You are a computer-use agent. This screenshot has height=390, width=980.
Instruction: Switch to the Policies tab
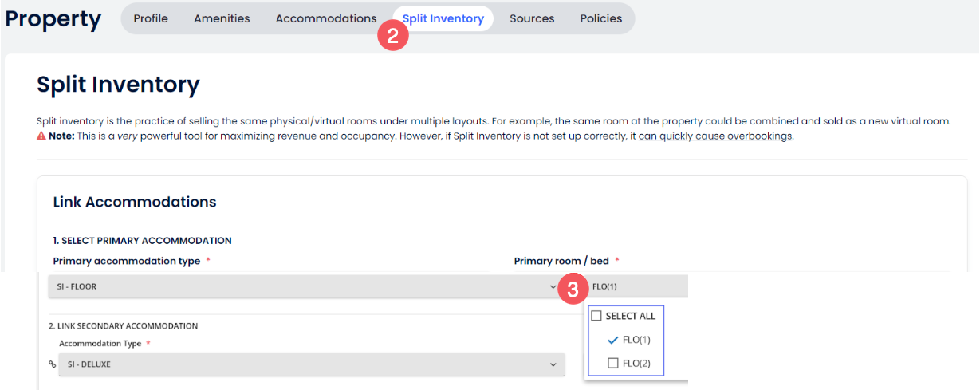click(601, 18)
